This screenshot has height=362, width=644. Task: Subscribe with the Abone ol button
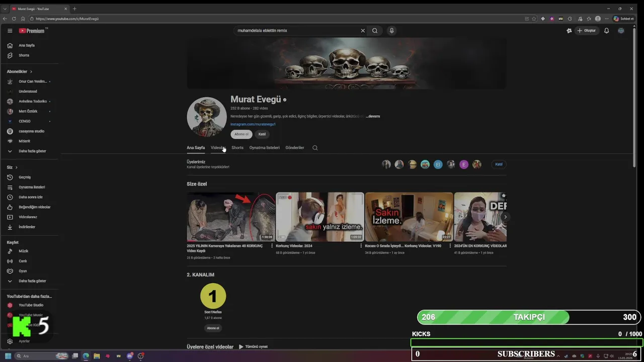(242, 134)
